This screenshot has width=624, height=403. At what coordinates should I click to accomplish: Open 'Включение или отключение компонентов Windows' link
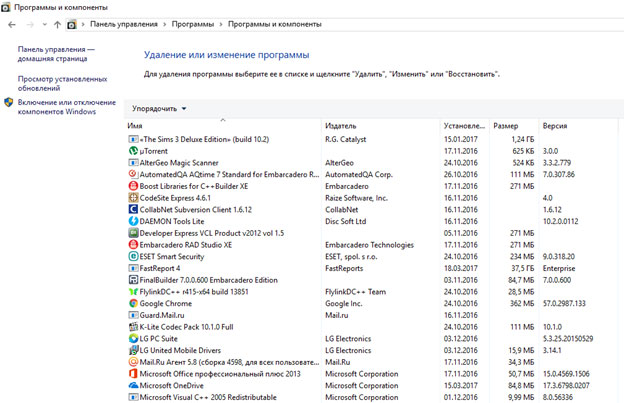[x=66, y=107]
